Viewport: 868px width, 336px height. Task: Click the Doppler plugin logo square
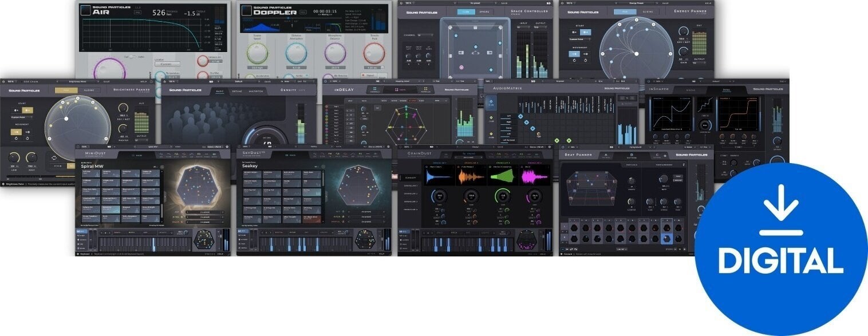click(x=246, y=10)
